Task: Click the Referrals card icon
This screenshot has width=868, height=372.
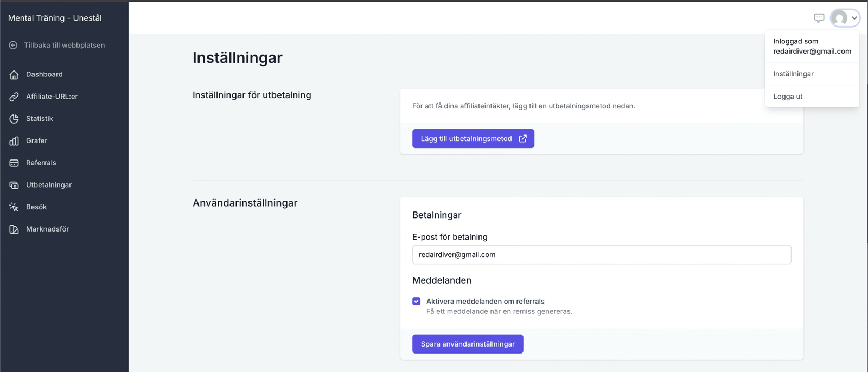Action: (14, 163)
